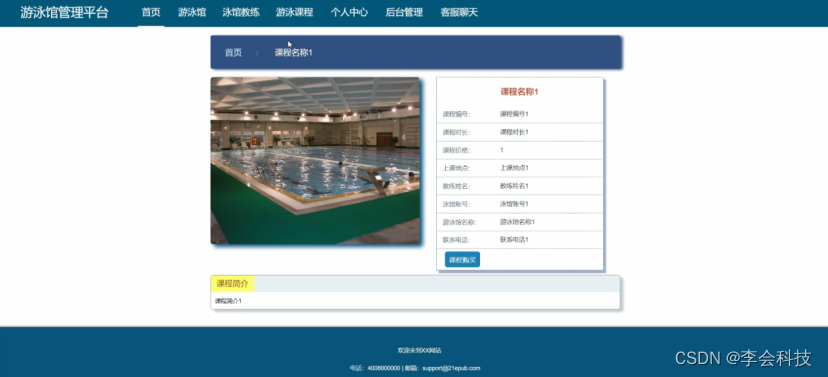
Task: Click the 泳馆账号: label
Action: click(x=456, y=204)
